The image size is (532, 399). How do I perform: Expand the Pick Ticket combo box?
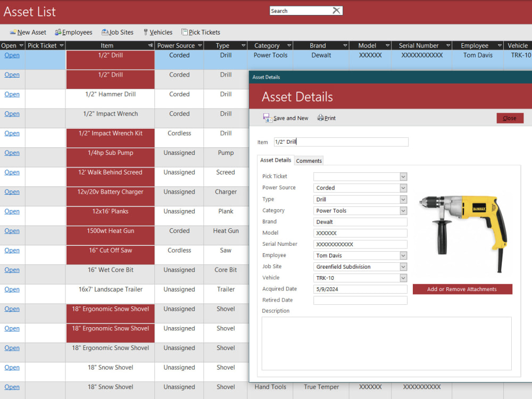click(x=403, y=177)
